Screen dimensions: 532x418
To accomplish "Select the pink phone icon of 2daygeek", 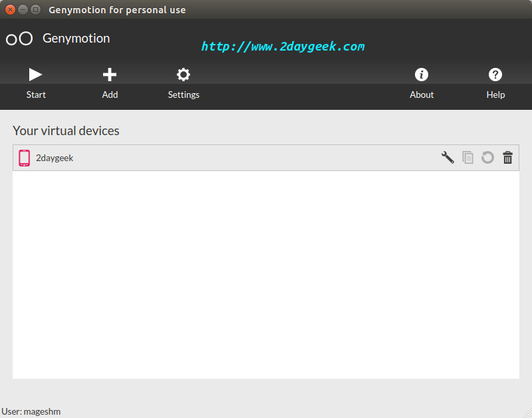I will [x=24, y=158].
